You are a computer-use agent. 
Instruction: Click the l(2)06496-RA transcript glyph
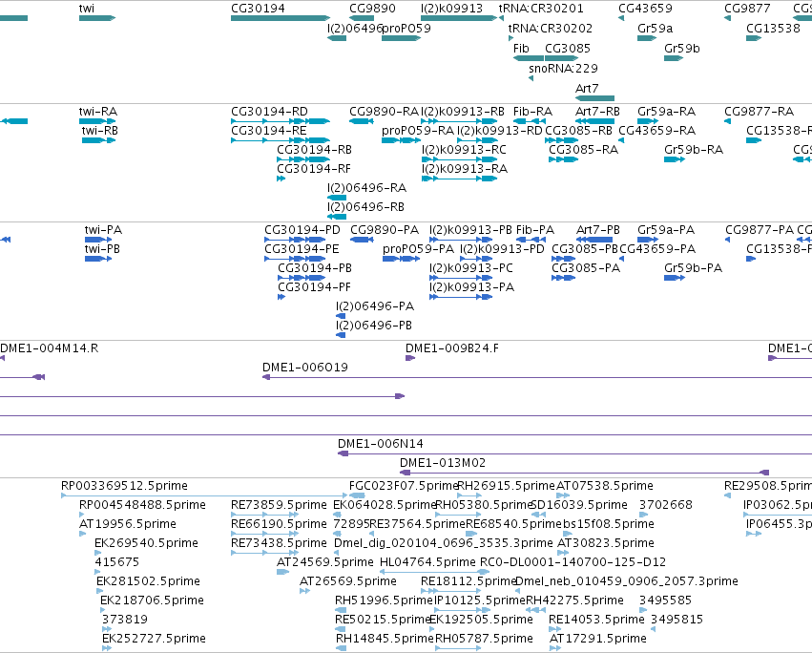coord(337,198)
